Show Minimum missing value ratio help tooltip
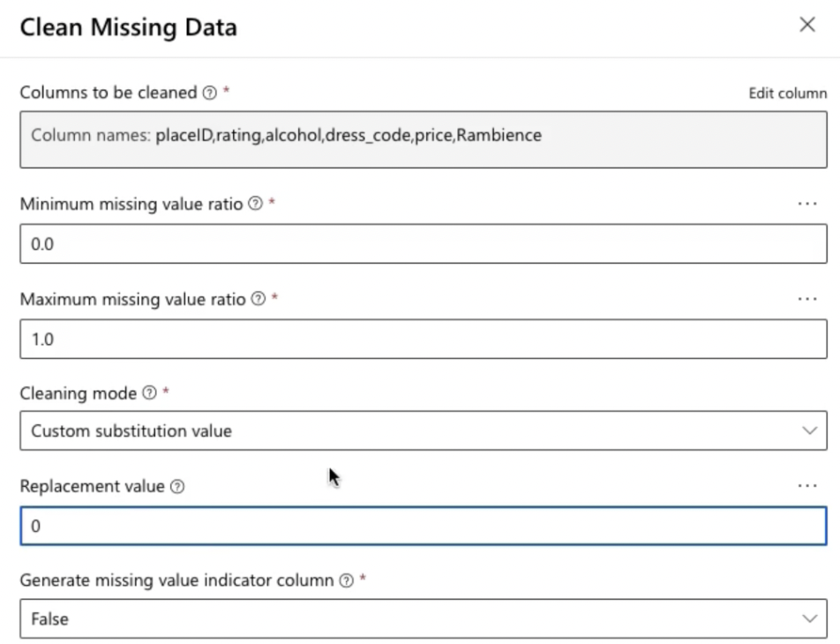 point(256,204)
